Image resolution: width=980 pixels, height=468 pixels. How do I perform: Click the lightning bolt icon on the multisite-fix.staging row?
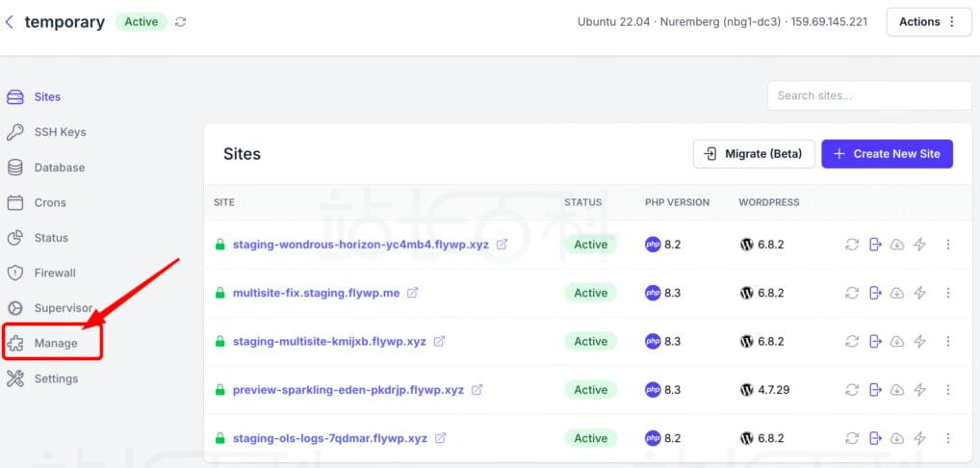[919, 293]
